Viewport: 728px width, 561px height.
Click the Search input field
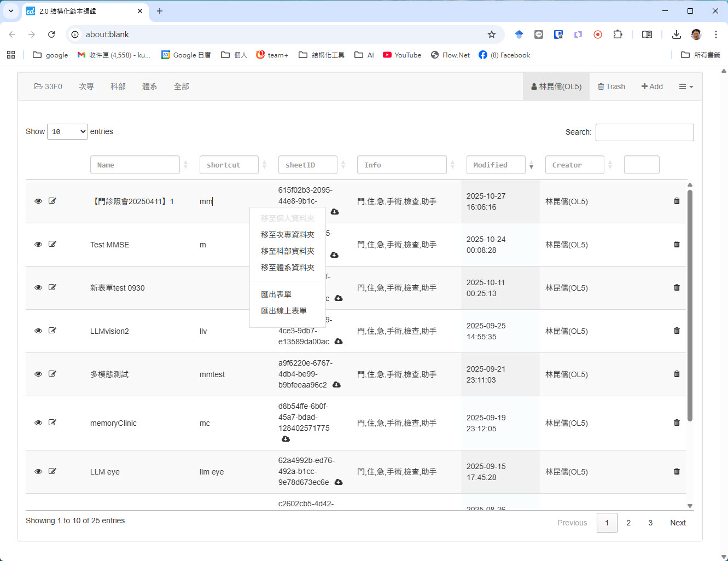(x=644, y=132)
